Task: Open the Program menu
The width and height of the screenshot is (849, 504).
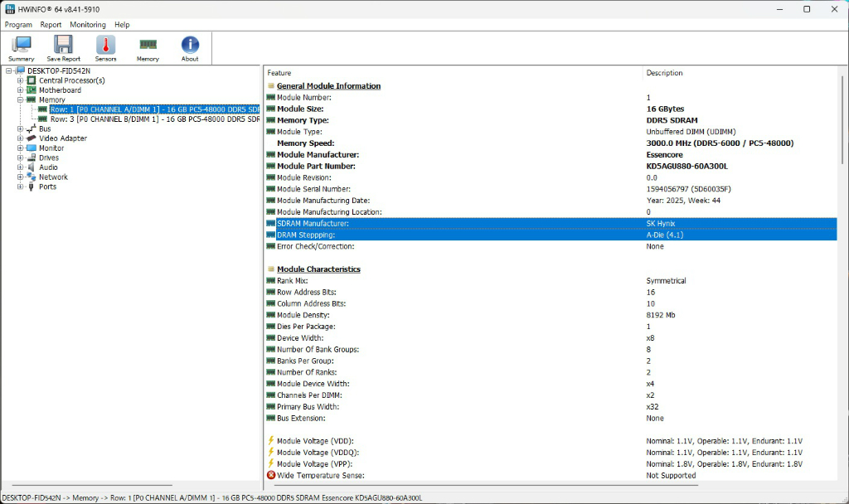Action: pyautogui.click(x=18, y=25)
